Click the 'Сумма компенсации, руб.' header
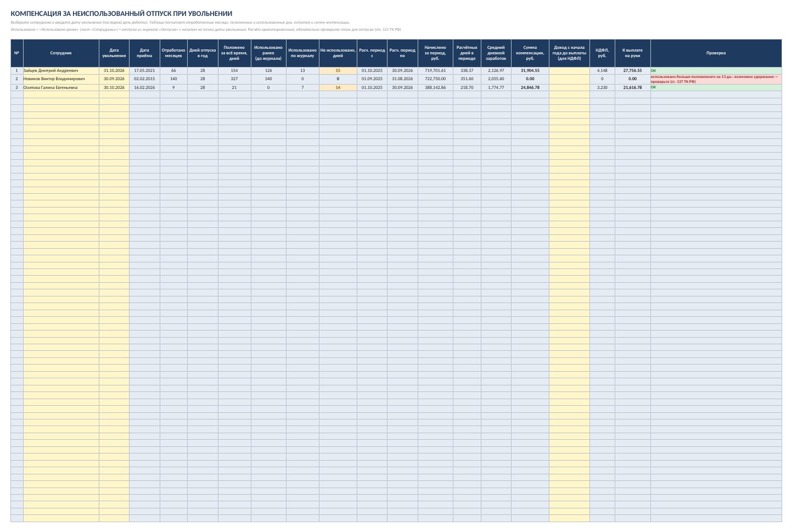 tap(530, 53)
